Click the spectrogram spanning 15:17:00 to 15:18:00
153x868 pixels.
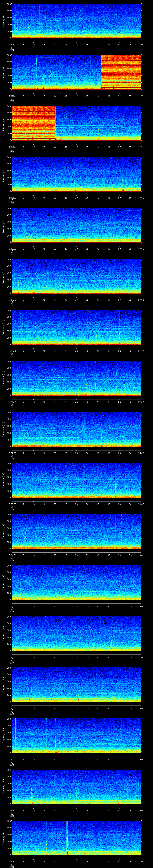pyautogui.click(x=77, y=174)
